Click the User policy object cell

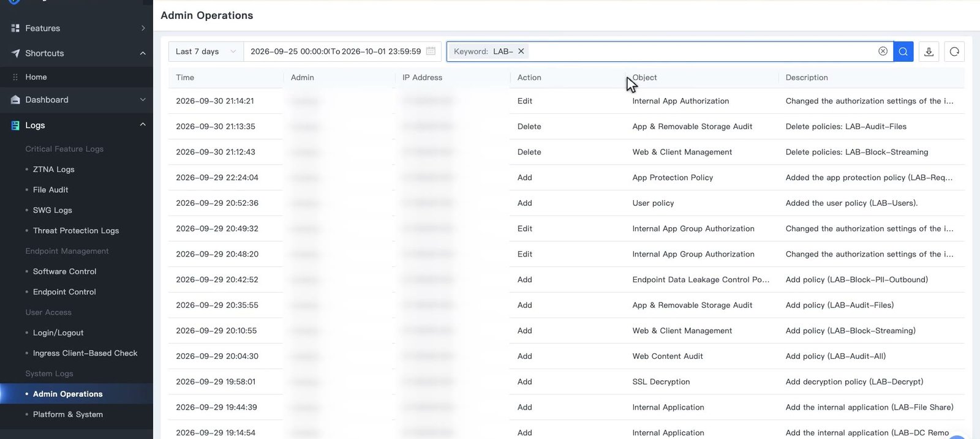click(653, 203)
